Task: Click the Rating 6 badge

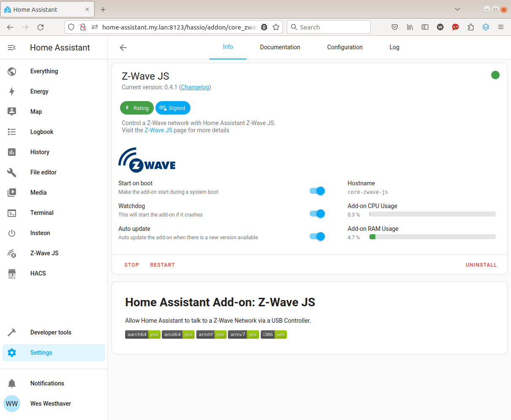Action: pyautogui.click(x=137, y=108)
